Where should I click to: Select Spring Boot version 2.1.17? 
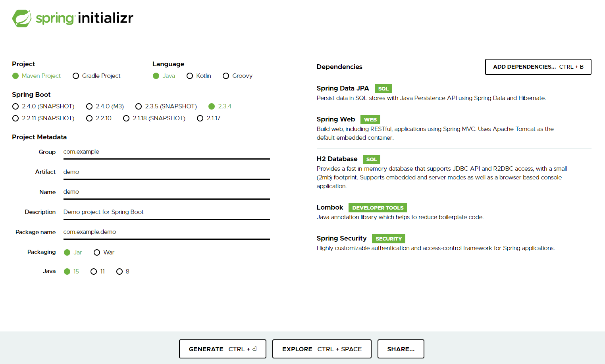click(209, 118)
